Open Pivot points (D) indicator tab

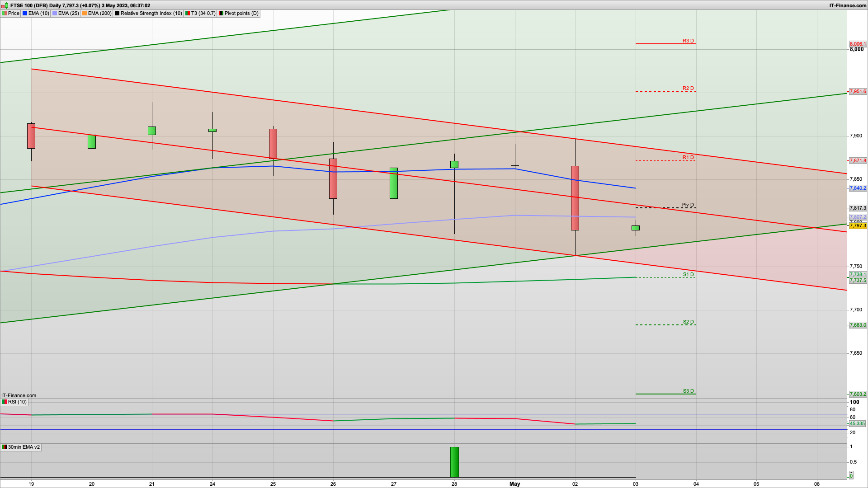[x=241, y=13]
